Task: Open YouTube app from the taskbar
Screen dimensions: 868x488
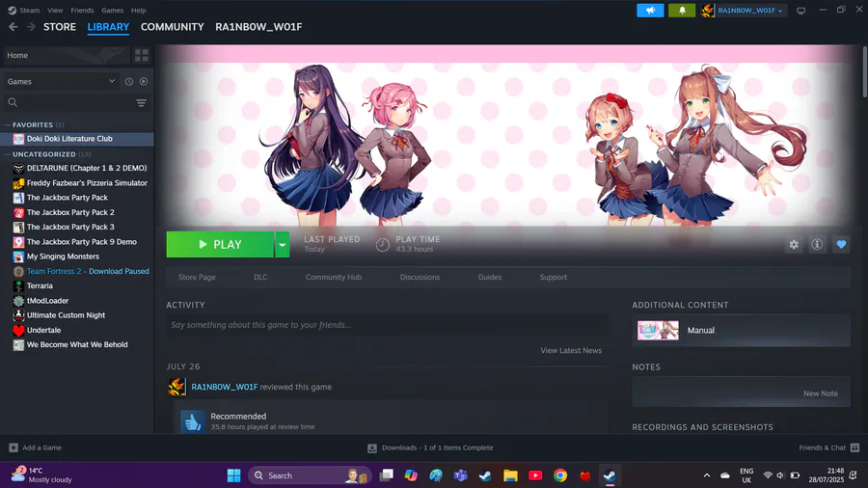Action: 535,475
